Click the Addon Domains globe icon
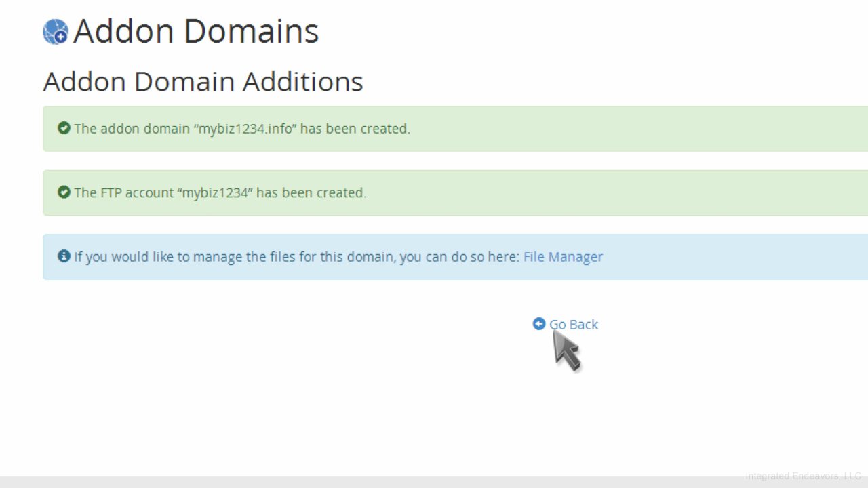Image resolution: width=868 pixels, height=488 pixels. 56,32
